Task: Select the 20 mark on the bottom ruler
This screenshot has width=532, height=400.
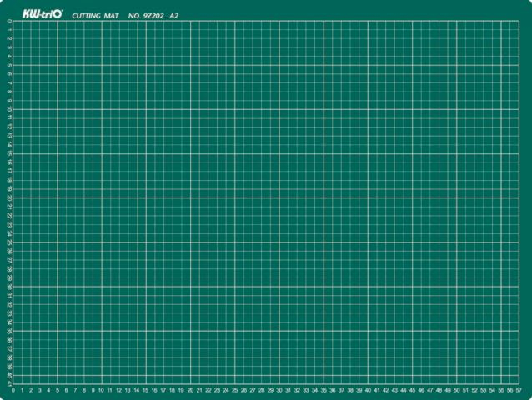Action: pyautogui.click(x=190, y=390)
